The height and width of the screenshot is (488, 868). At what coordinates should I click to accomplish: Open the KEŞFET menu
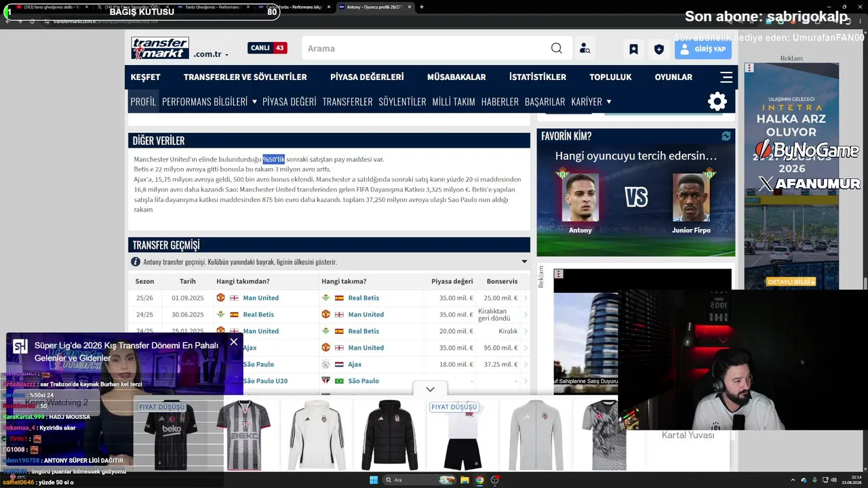pyautogui.click(x=145, y=77)
